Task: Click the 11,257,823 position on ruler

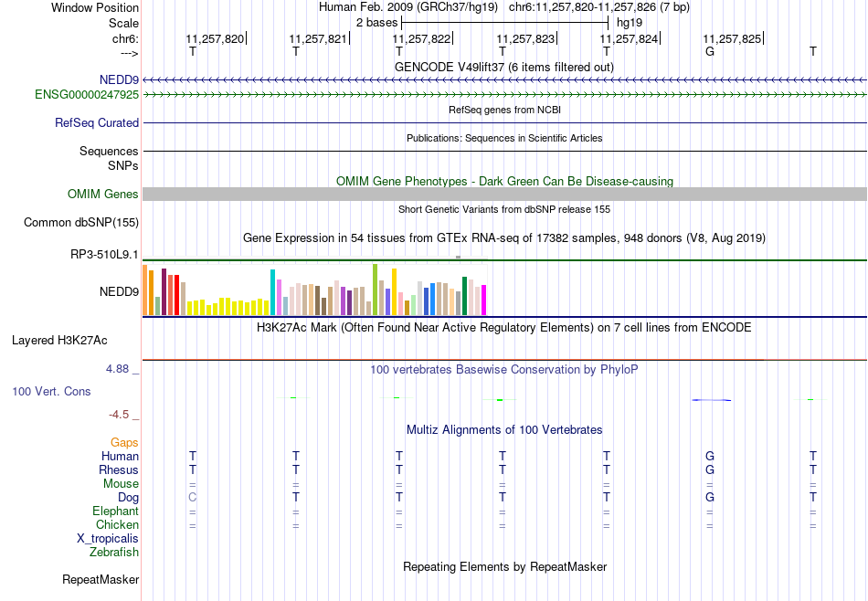Action: click(525, 38)
